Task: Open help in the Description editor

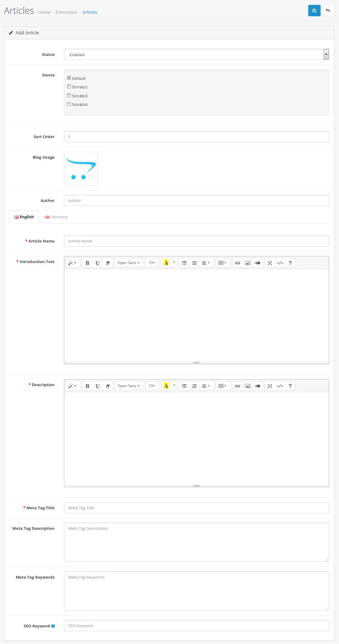Action: click(290, 386)
